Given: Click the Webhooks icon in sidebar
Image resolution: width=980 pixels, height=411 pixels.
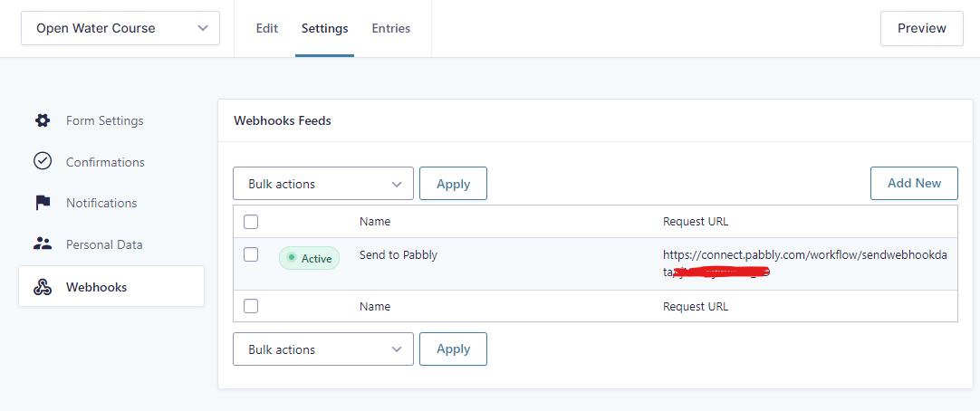Looking at the screenshot, I should point(42,287).
